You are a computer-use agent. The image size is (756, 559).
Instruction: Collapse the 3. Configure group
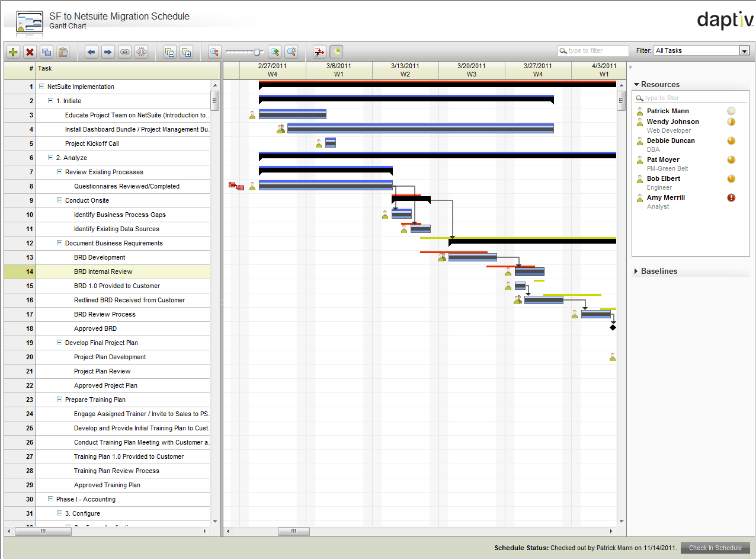[x=59, y=513]
